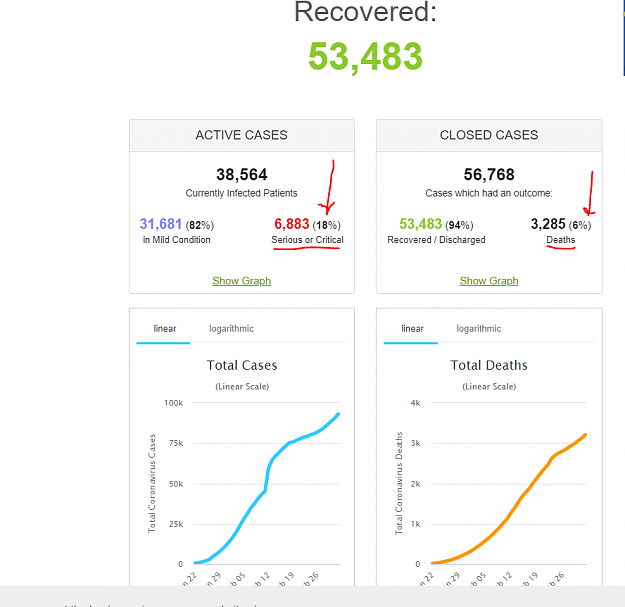Click the 6,883 serious or critical figure

click(291, 224)
